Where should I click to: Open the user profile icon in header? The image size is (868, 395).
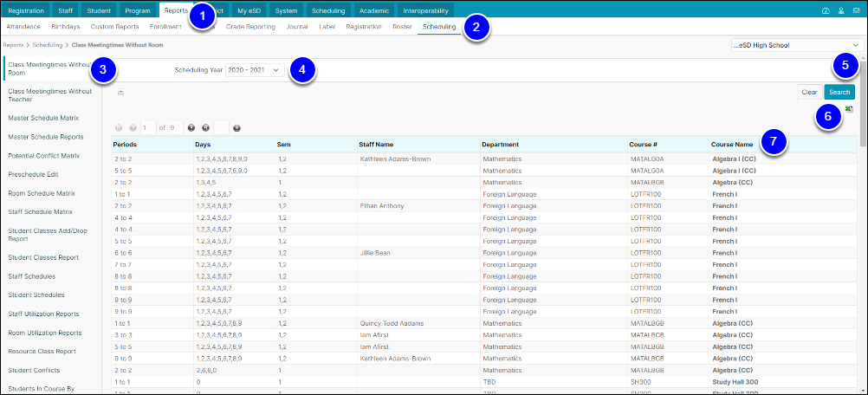[x=841, y=10]
